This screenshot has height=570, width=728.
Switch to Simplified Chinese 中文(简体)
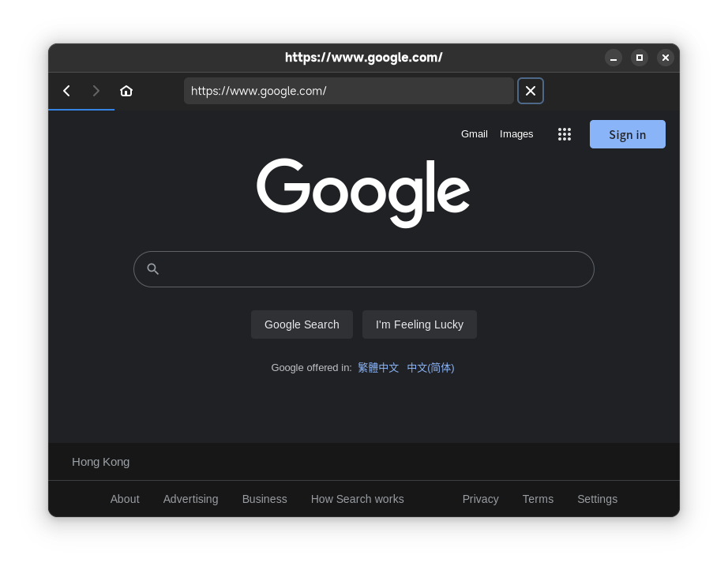pos(430,368)
